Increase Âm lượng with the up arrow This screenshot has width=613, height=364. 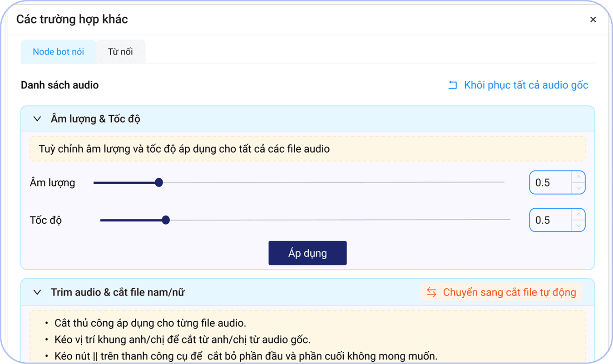pos(578,177)
